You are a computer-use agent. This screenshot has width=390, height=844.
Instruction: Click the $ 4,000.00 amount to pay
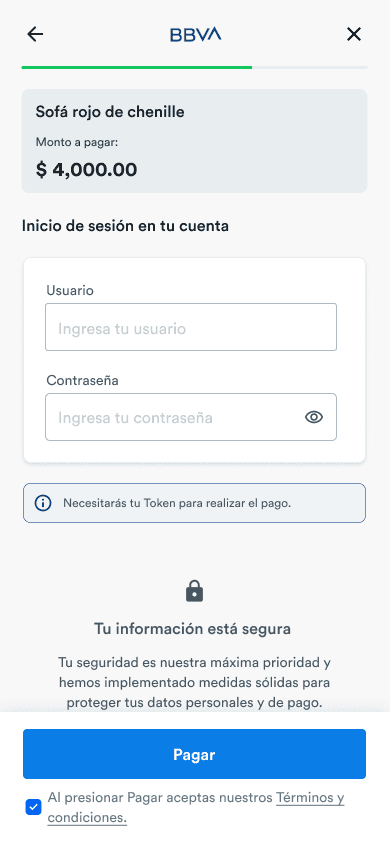point(87,170)
